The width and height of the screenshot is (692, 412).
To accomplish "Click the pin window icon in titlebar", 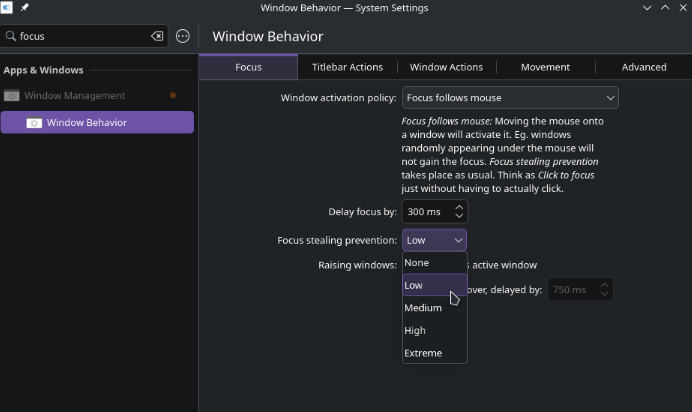I will pos(24,8).
